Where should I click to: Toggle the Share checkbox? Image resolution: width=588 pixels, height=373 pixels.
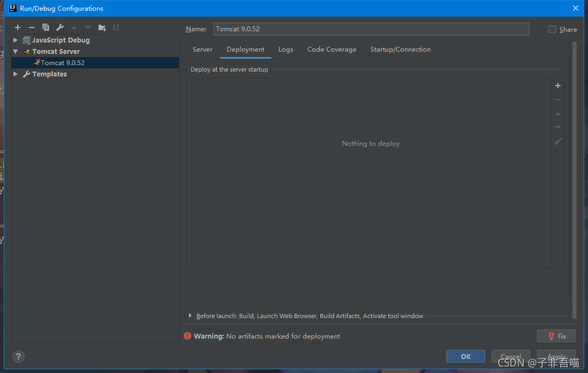click(552, 29)
